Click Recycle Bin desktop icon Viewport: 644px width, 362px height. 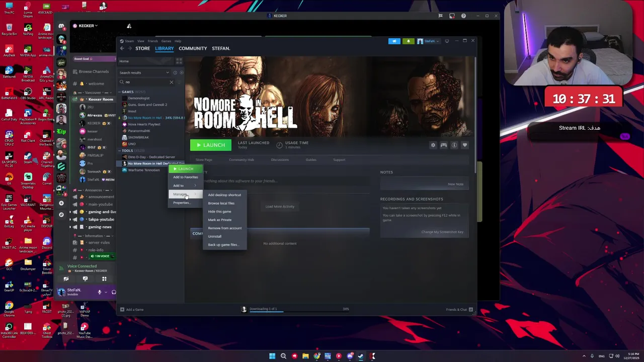9,29
